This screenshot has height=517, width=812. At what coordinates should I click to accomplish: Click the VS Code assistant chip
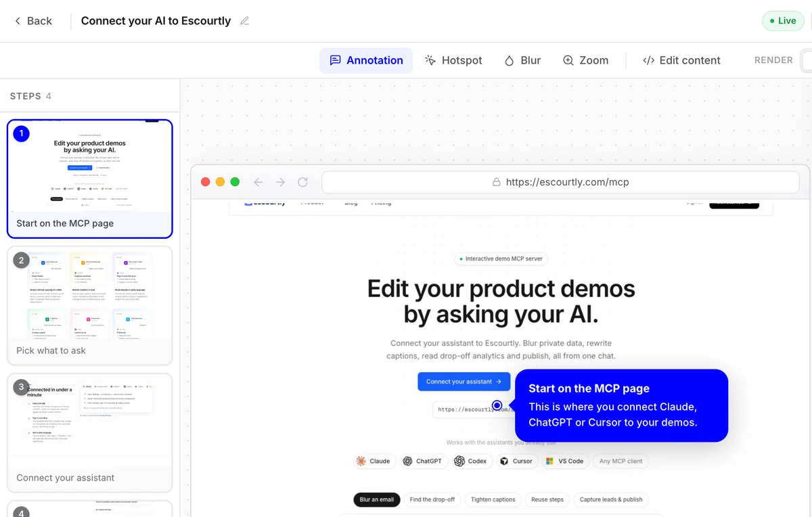(x=565, y=461)
